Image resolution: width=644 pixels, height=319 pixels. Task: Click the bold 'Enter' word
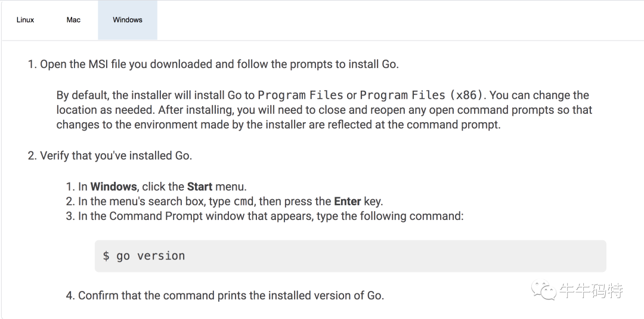(347, 201)
